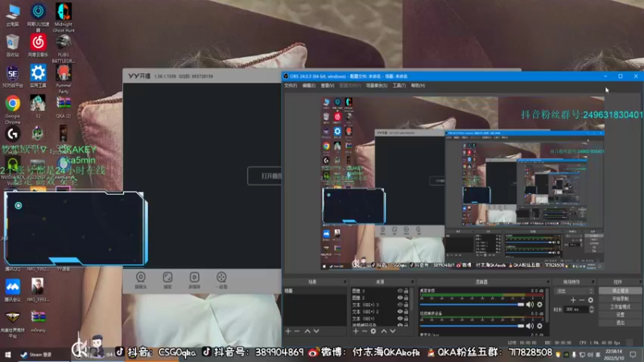Click 开始录制 start recording button
Screen dimensions: 644x362
point(620,298)
